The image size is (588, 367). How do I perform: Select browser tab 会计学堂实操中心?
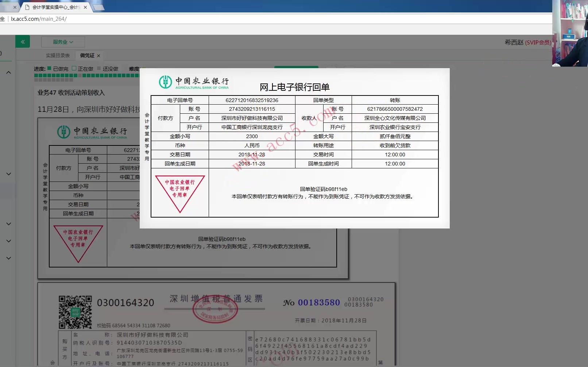(x=56, y=7)
